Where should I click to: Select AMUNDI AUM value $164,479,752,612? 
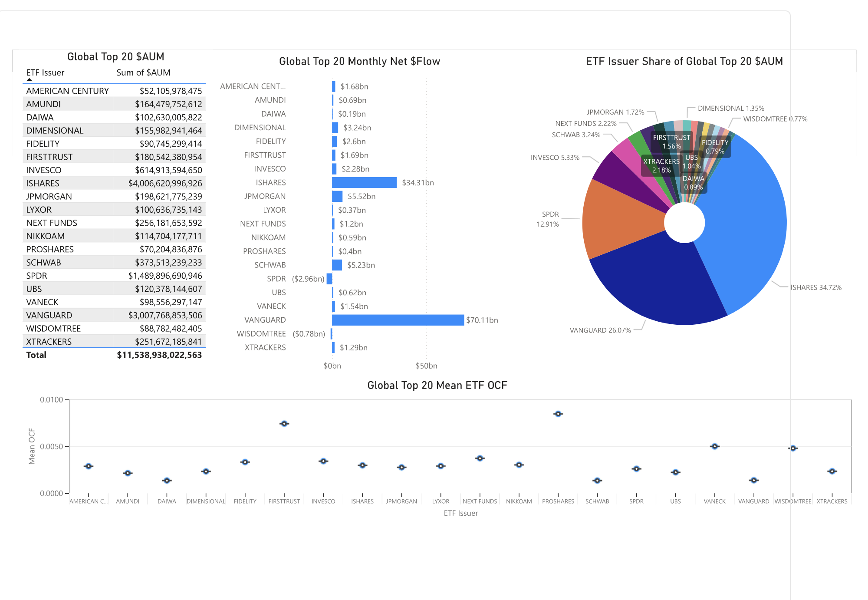click(168, 104)
